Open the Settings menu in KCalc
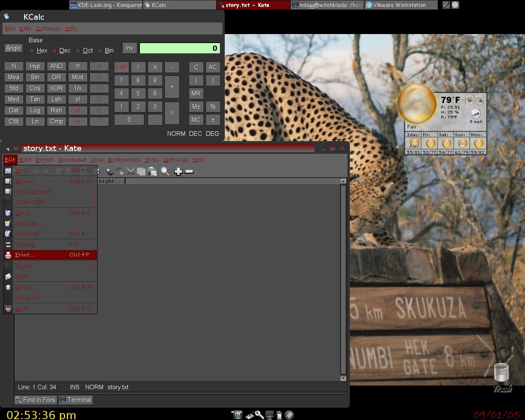Viewport: 525px width, 420px height. tap(48, 28)
